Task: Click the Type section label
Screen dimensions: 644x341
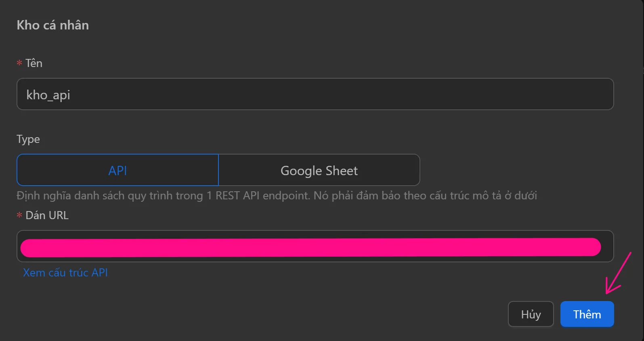Action: click(x=28, y=139)
